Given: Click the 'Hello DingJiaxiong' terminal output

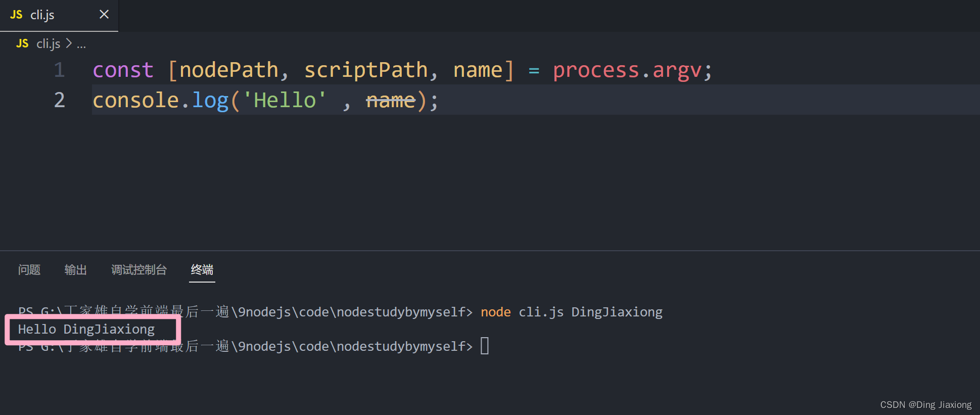Looking at the screenshot, I should tap(86, 330).
